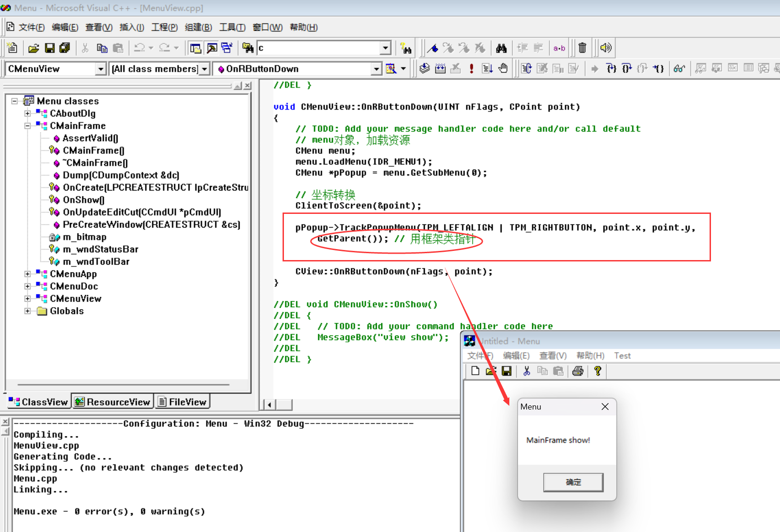Switch to the ResourceView tab

(112, 401)
